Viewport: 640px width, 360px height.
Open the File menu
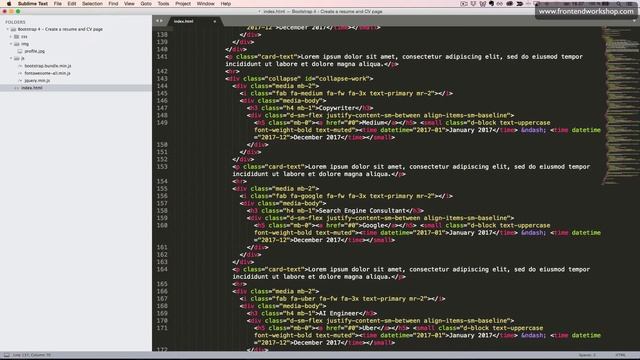pyautogui.click(x=58, y=4)
